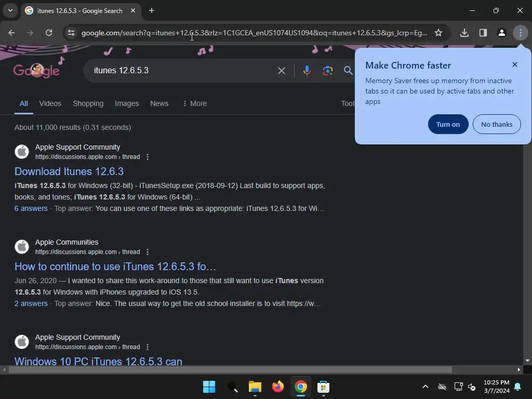This screenshot has width=532, height=399.
Task: Start voice search with microphone icon
Action: [x=307, y=71]
